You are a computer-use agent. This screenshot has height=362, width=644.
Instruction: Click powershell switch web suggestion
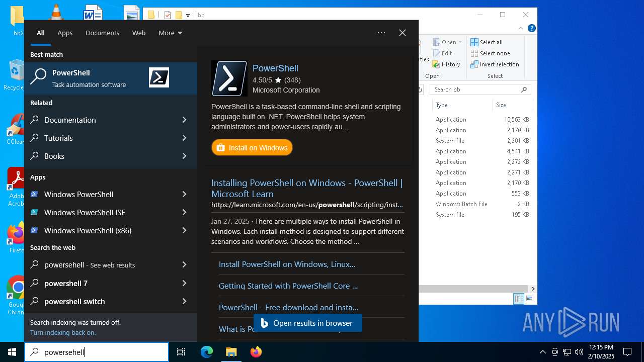coord(74,301)
